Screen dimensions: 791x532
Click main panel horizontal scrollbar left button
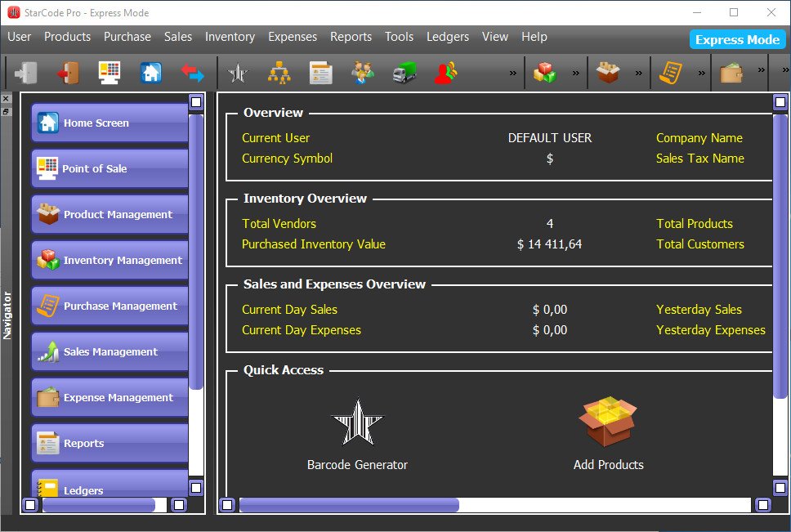click(x=227, y=505)
